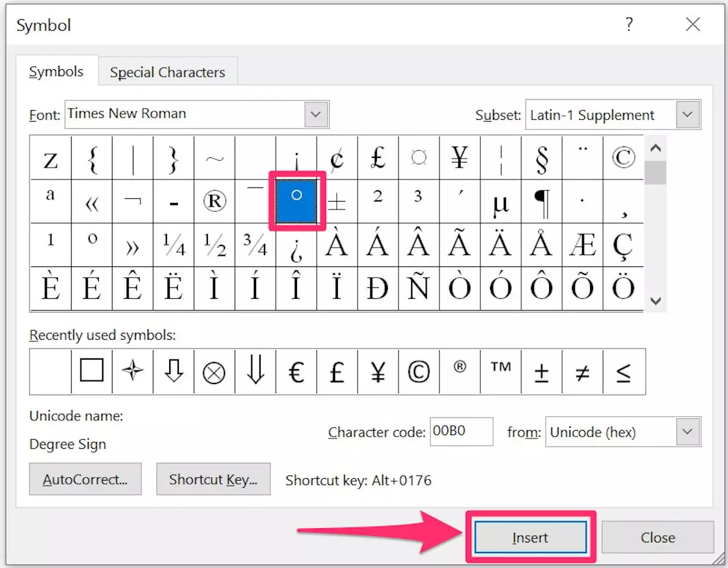Click the Character code input field
This screenshot has width=728, height=568.
461,432
